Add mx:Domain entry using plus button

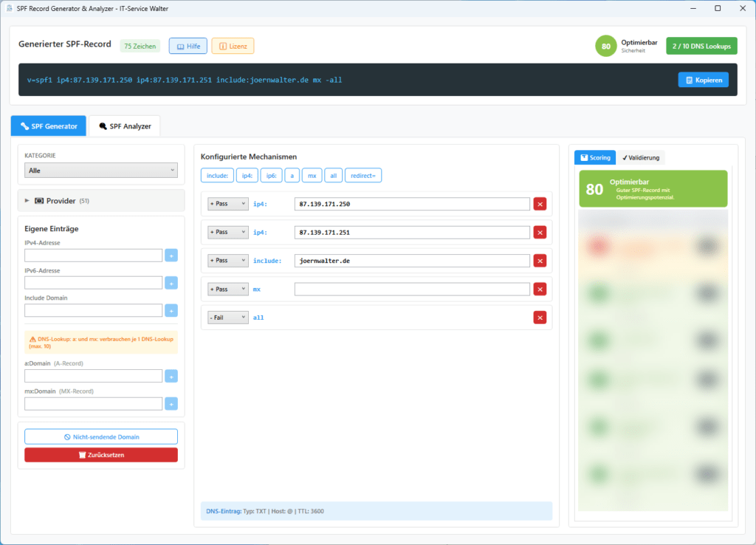[171, 404]
